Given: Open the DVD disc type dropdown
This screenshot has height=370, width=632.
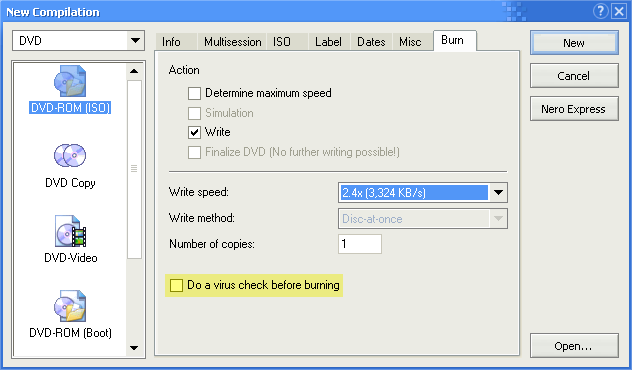Looking at the screenshot, I should pyautogui.click(x=135, y=41).
